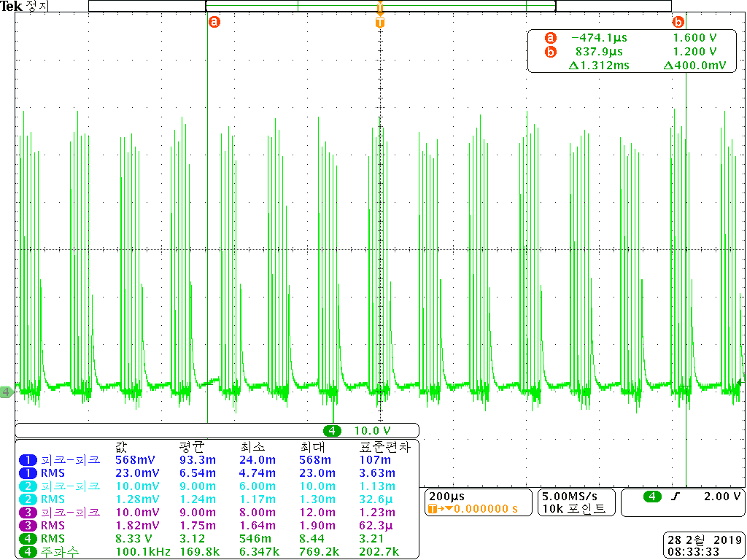Click the 10.0 V vertical scale readout

[373, 430]
